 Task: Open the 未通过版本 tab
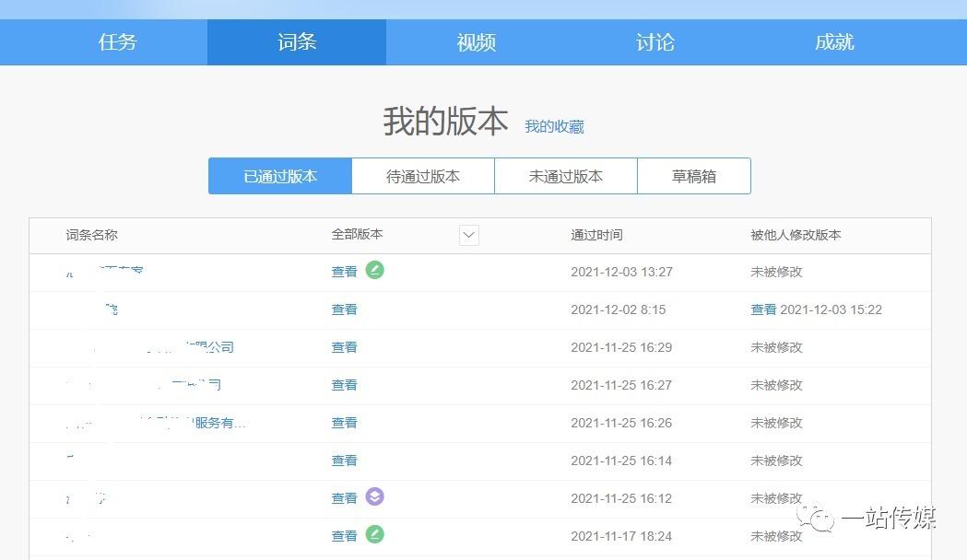coord(565,176)
